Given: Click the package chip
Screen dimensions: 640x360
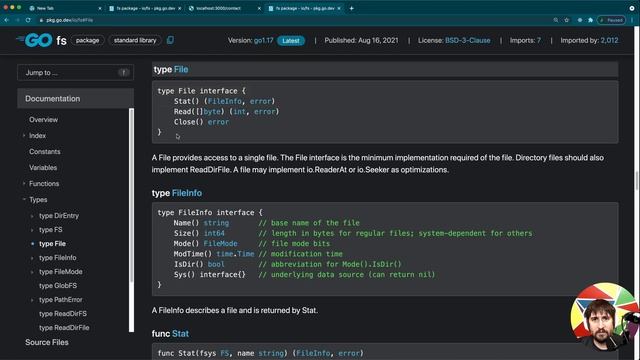Looking at the screenshot, I should [87, 40].
